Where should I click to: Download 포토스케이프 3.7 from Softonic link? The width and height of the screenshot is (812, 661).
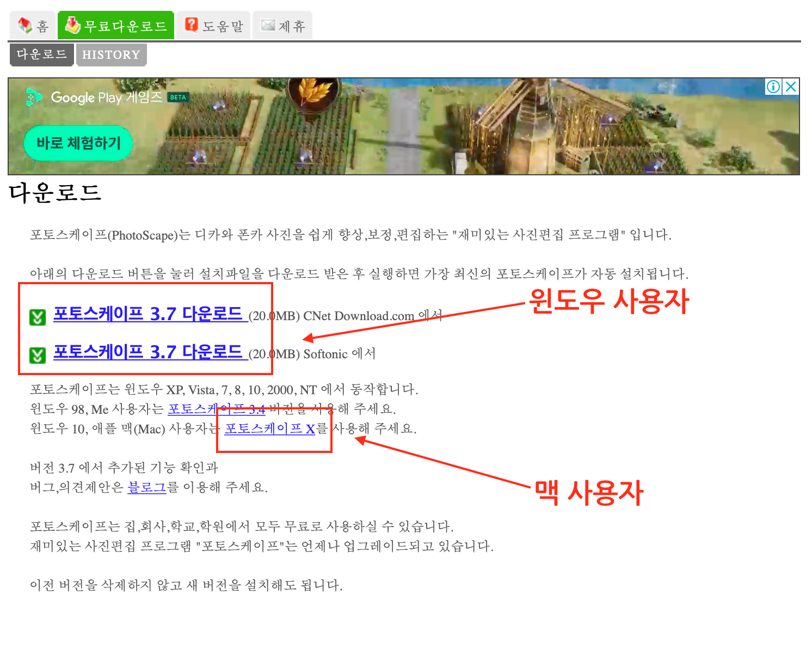[150, 352]
